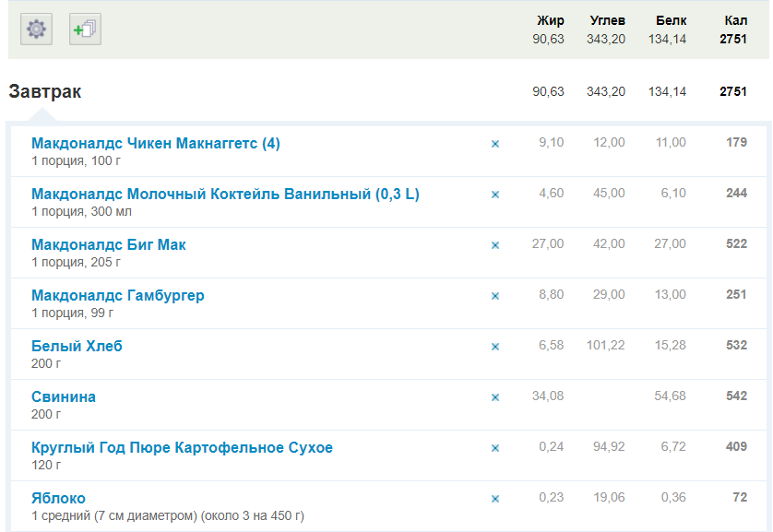773x532 pixels.
Task: Open the gear settings button
Action: point(37,30)
